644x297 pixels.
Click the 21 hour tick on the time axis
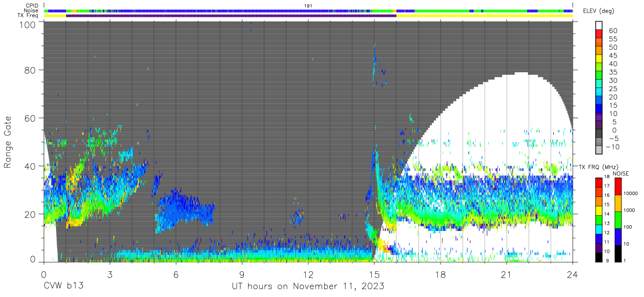pos(507,274)
